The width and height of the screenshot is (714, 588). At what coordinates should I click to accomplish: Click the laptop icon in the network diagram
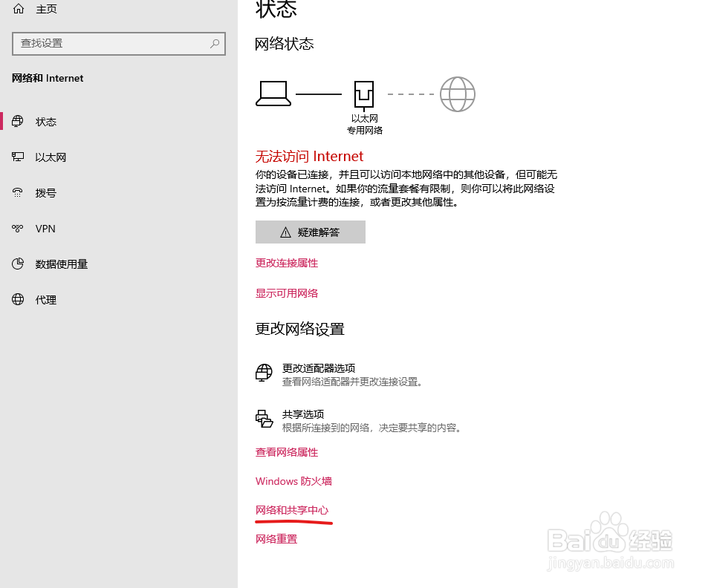[273, 94]
